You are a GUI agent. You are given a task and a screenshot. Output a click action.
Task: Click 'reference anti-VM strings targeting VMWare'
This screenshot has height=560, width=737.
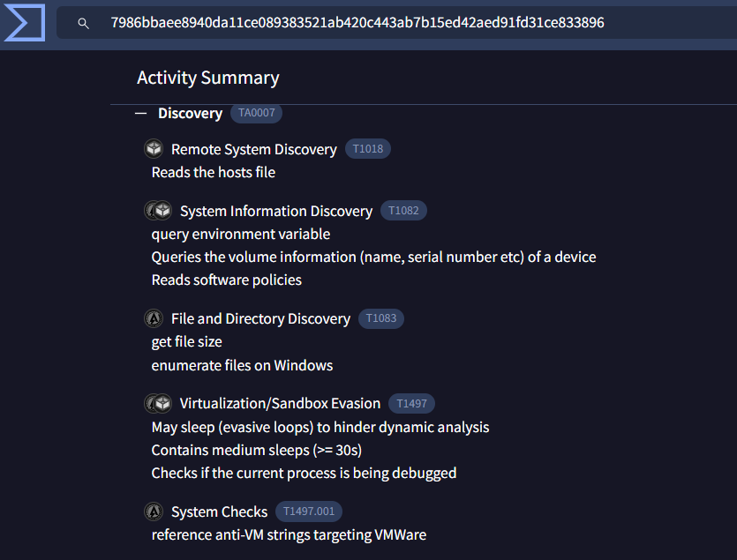(289, 535)
